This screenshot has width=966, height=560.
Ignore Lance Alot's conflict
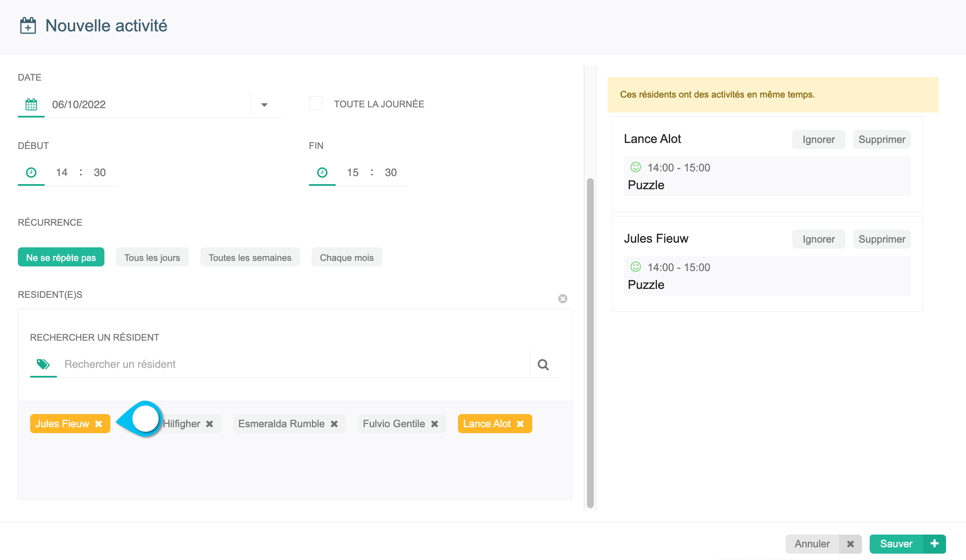coord(818,140)
